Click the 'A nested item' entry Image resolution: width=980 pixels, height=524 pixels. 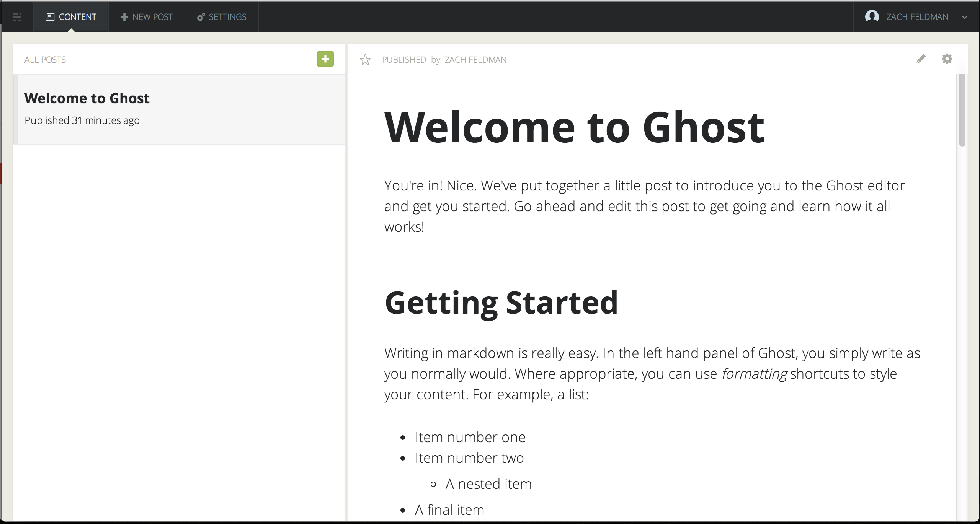(488, 484)
